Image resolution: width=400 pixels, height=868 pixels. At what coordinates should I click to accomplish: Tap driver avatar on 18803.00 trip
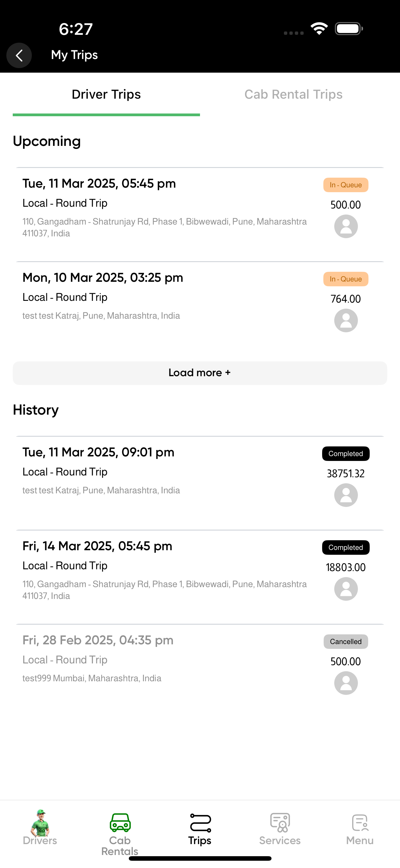pyautogui.click(x=346, y=589)
